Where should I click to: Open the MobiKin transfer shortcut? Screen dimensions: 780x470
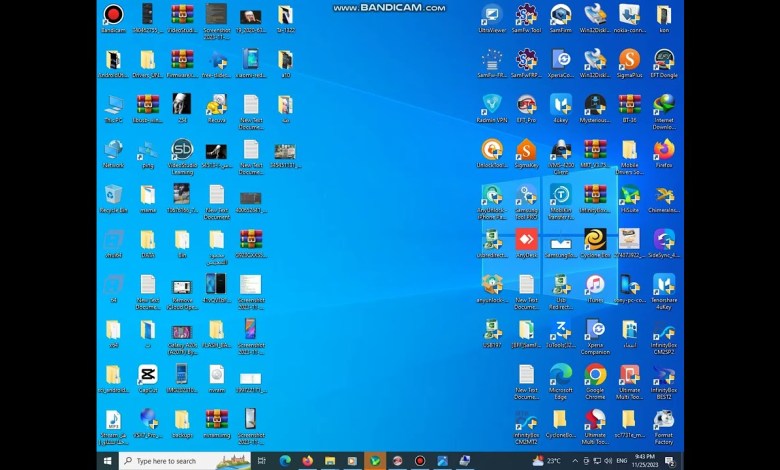(561, 201)
